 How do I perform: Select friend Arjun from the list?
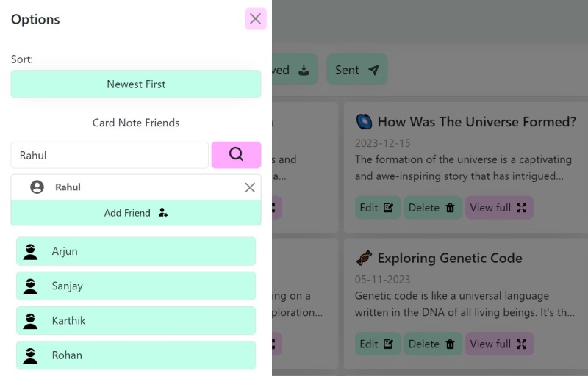coord(136,251)
